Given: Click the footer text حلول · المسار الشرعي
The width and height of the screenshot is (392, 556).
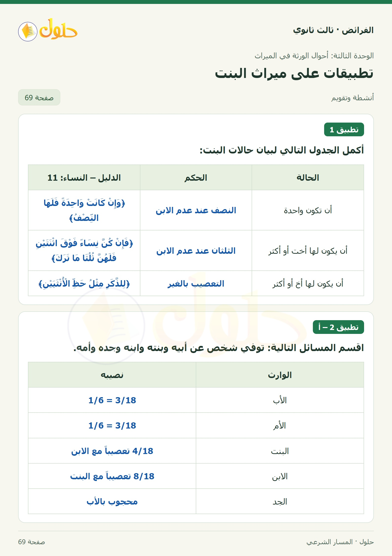Looking at the screenshot, I should point(340,542).
